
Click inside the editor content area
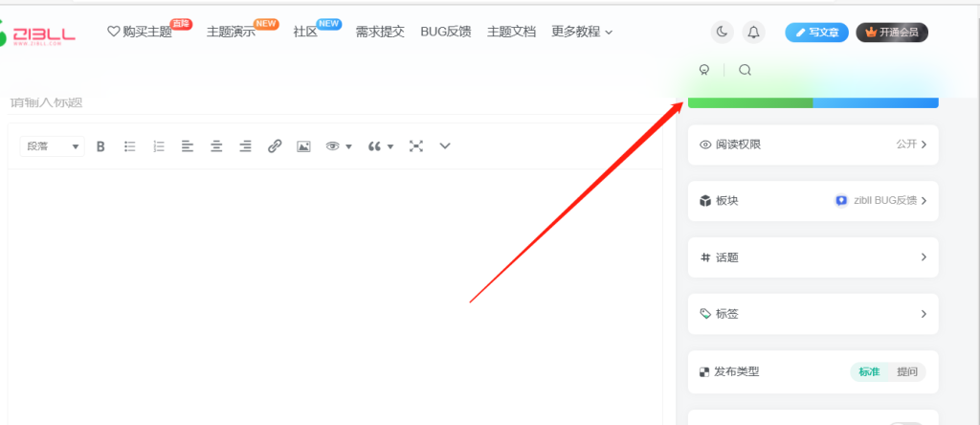coord(336,297)
